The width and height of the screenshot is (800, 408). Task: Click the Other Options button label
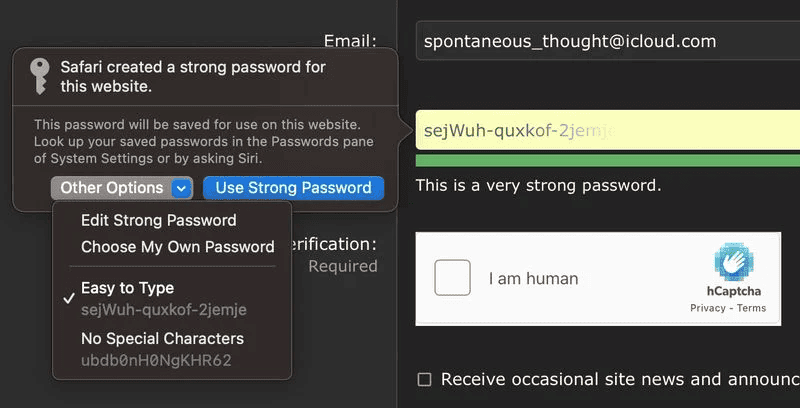111,188
